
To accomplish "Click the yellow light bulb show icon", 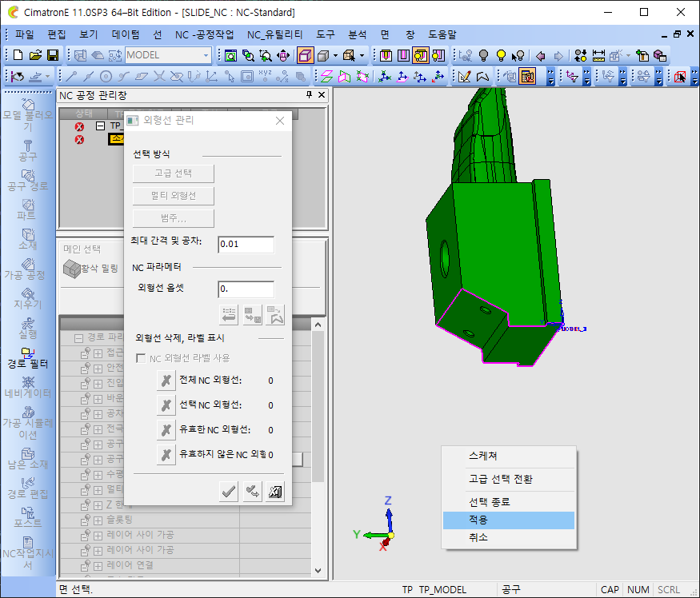I will (x=501, y=55).
